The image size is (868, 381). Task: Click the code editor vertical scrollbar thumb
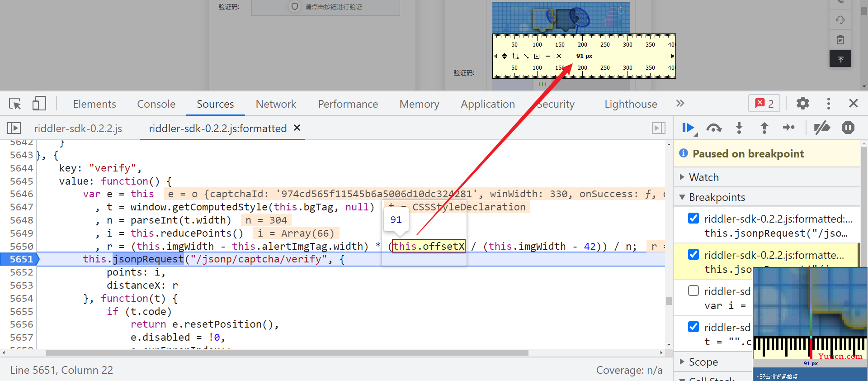tap(669, 301)
